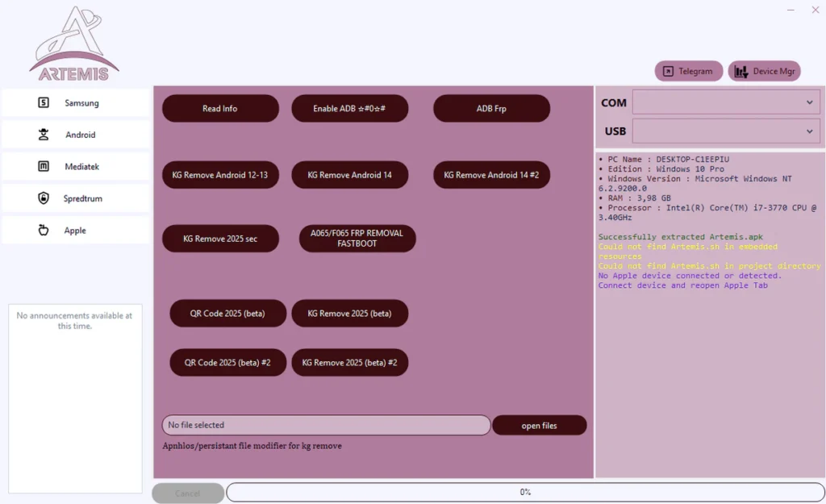Click the KG Remove Android 14 button
826x504 pixels.
(x=350, y=175)
